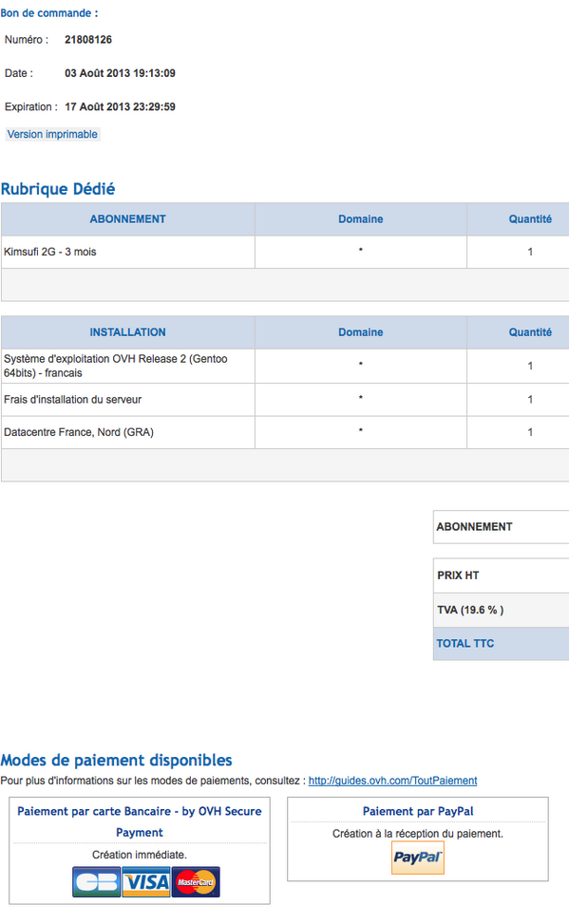Click Frais d'installation du serveur row
This screenshot has width=569, height=924.
coord(285,400)
